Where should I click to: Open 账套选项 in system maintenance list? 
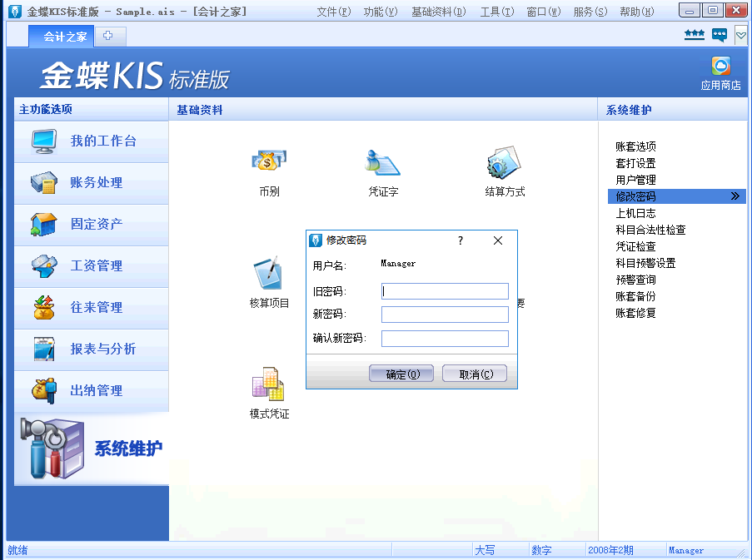[x=635, y=146]
